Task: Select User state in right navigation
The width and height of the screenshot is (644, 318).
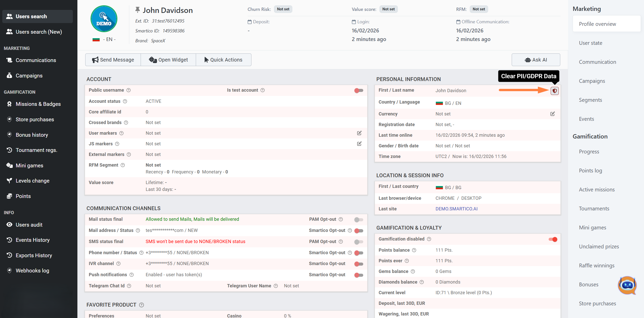Action: pos(590,43)
